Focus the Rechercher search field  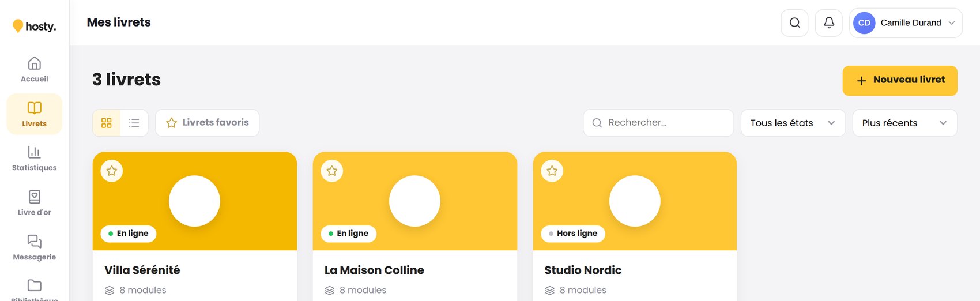(x=658, y=123)
